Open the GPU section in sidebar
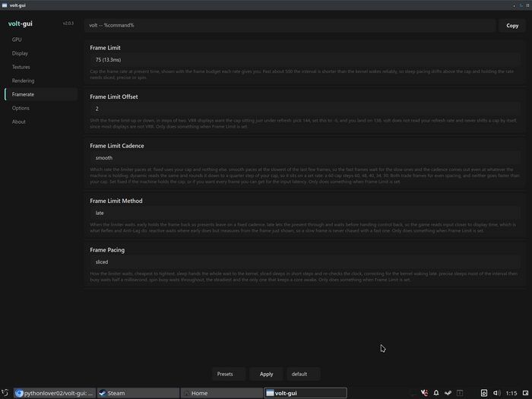 41,40
